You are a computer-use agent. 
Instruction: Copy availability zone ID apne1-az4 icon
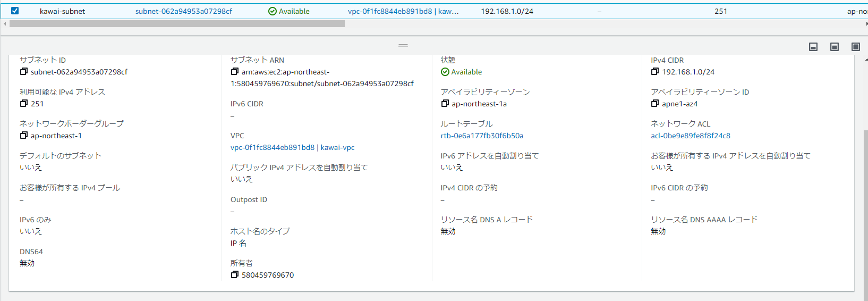[655, 103]
